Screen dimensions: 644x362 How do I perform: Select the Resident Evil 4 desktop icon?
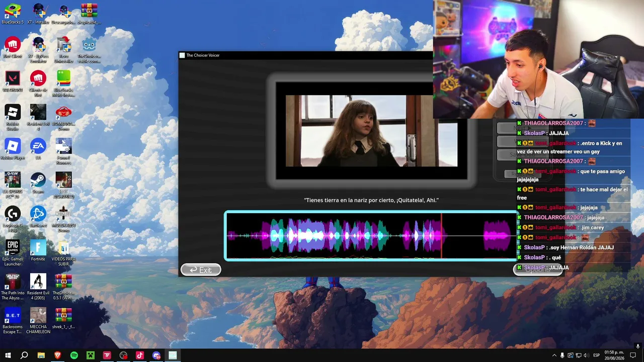coord(38,118)
